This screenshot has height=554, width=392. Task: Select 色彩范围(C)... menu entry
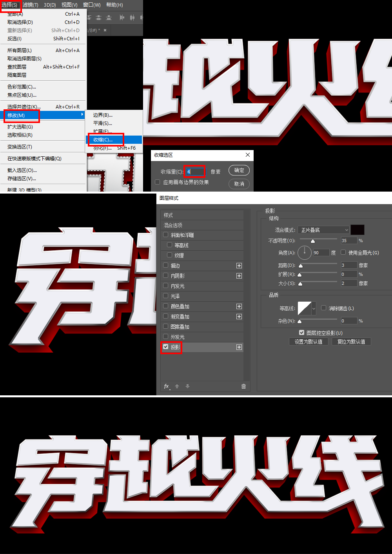43,87
